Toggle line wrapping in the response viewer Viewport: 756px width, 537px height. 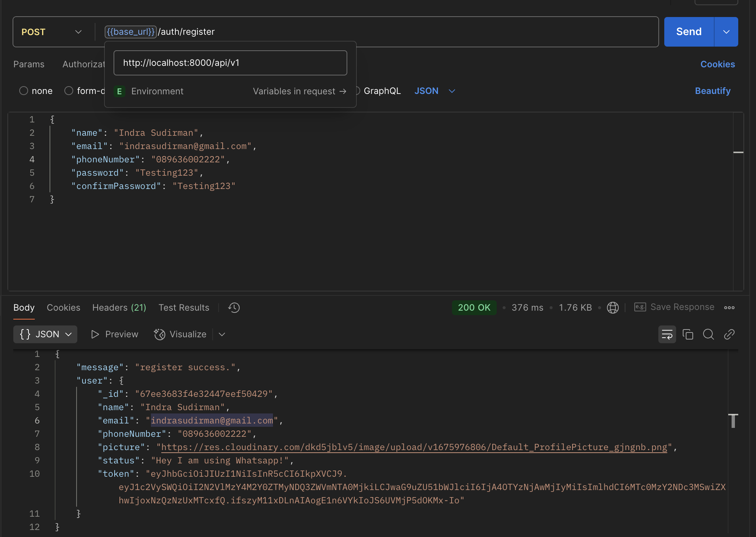click(x=667, y=334)
